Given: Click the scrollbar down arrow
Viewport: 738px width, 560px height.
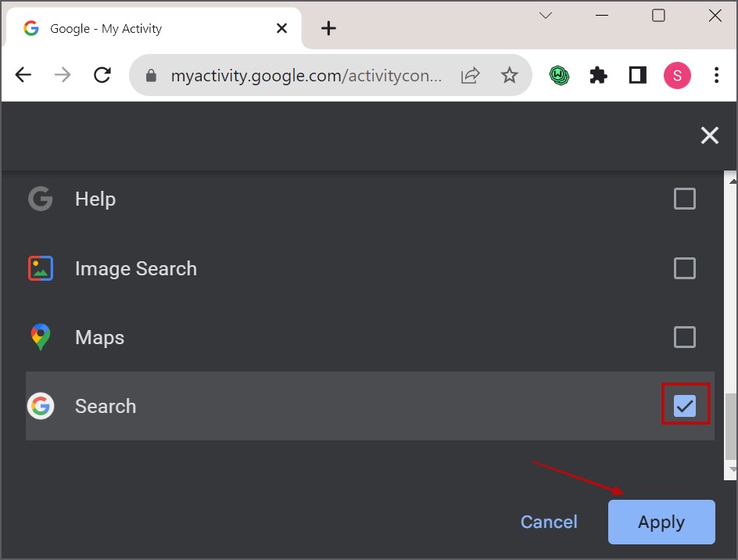Looking at the screenshot, I should pyautogui.click(x=732, y=469).
